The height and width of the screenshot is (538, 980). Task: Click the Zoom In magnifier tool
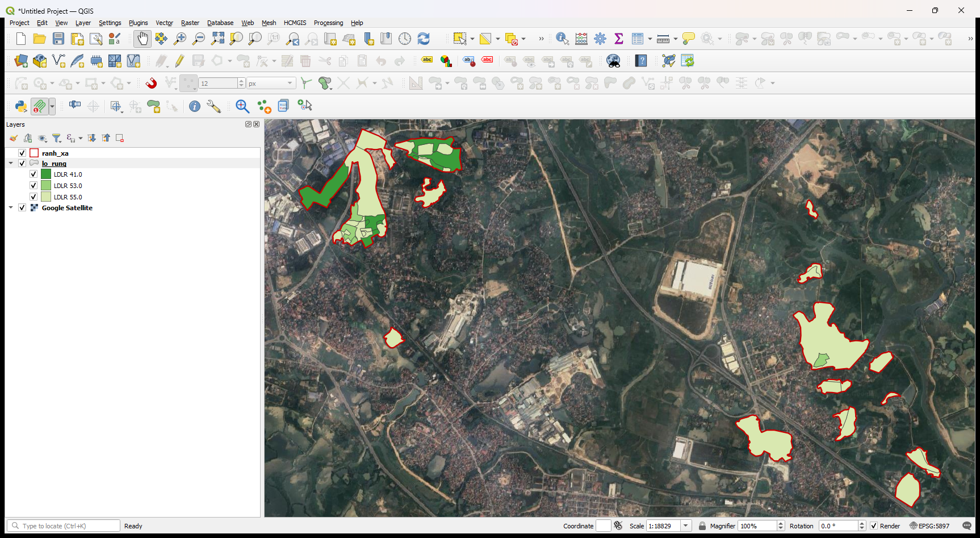click(x=180, y=39)
